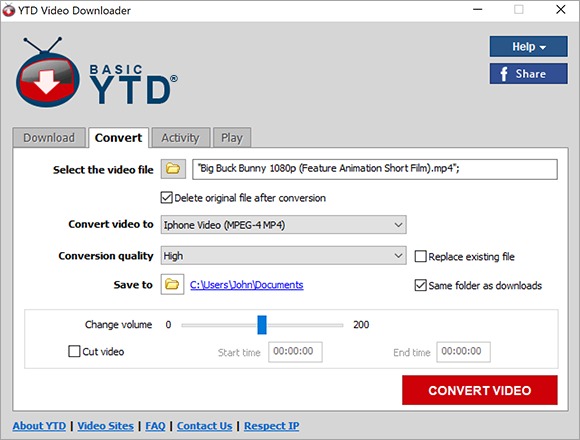Image resolution: width=580 pixels, height=440 pixels.
Task: Expand the Convert video to dropdown
Action: click(283, 225)
